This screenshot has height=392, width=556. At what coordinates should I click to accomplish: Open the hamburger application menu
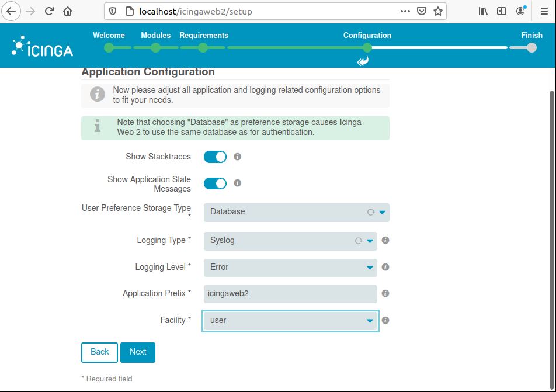(544, 11)
